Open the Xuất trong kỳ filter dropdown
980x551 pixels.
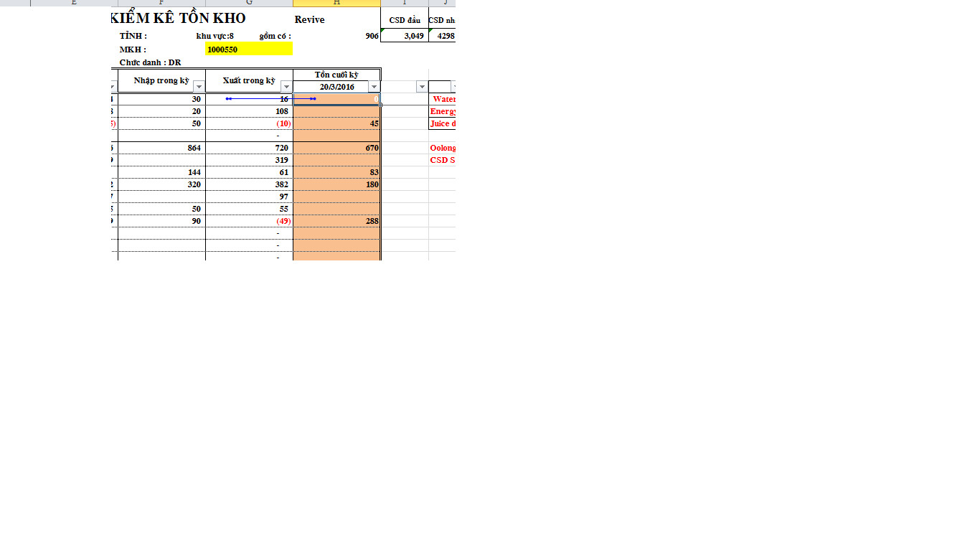pos(286,87)
